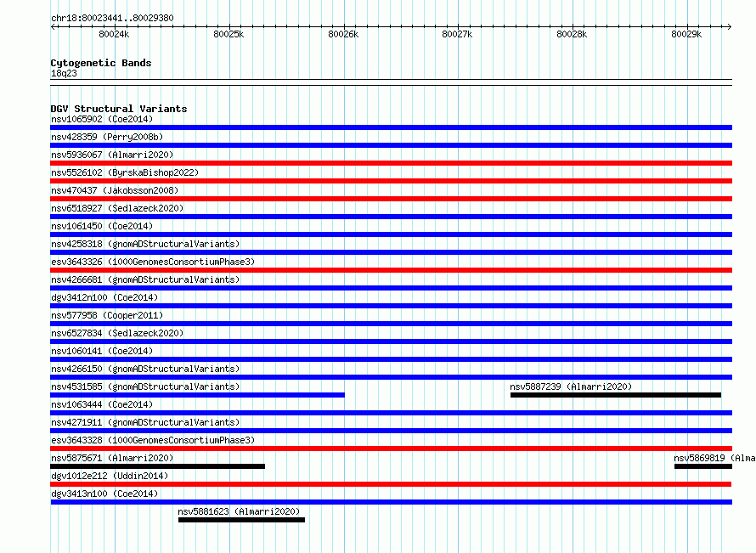Click the Cytogenetic Bands track title

[x=101, y=63]
